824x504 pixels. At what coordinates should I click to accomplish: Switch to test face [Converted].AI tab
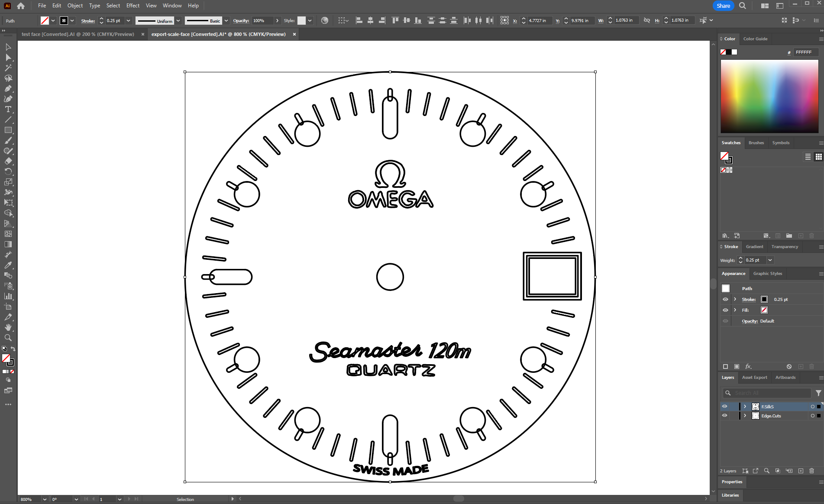click(78, 34)
